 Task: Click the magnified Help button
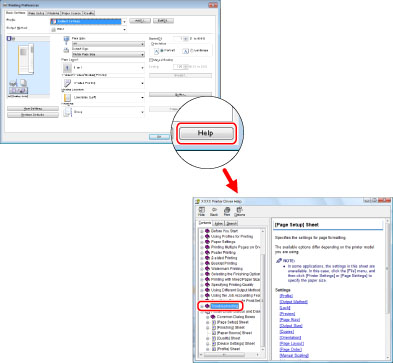[x=206, y=133]
